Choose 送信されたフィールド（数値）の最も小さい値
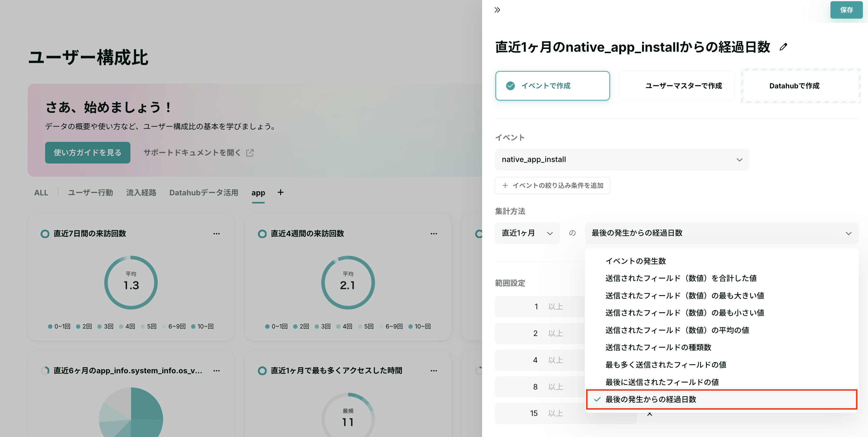Screen dimensions: 868x437 point(721,313)
